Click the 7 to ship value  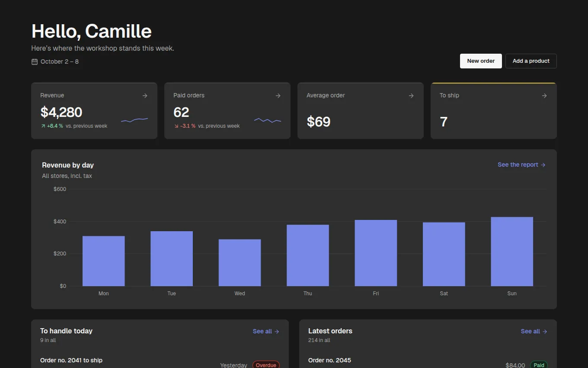tap(444, 122)
